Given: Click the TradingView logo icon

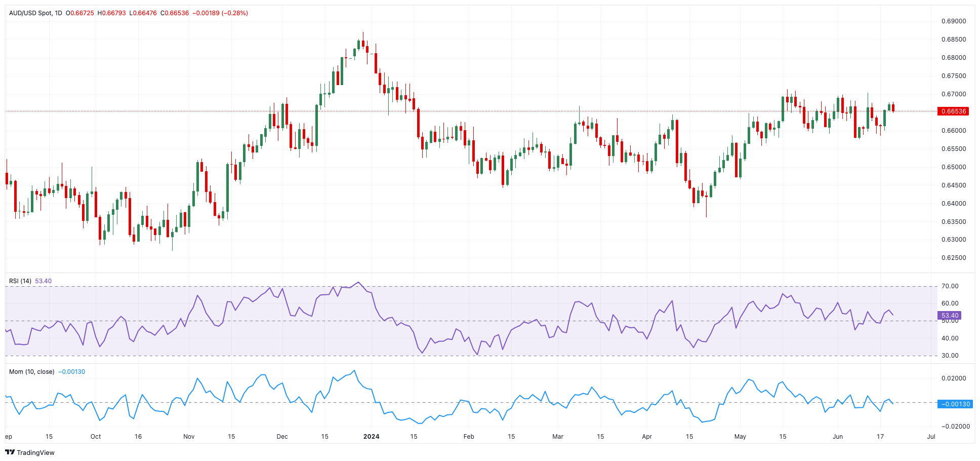Looking at the screenshot, I should click(x=10, y=452).
